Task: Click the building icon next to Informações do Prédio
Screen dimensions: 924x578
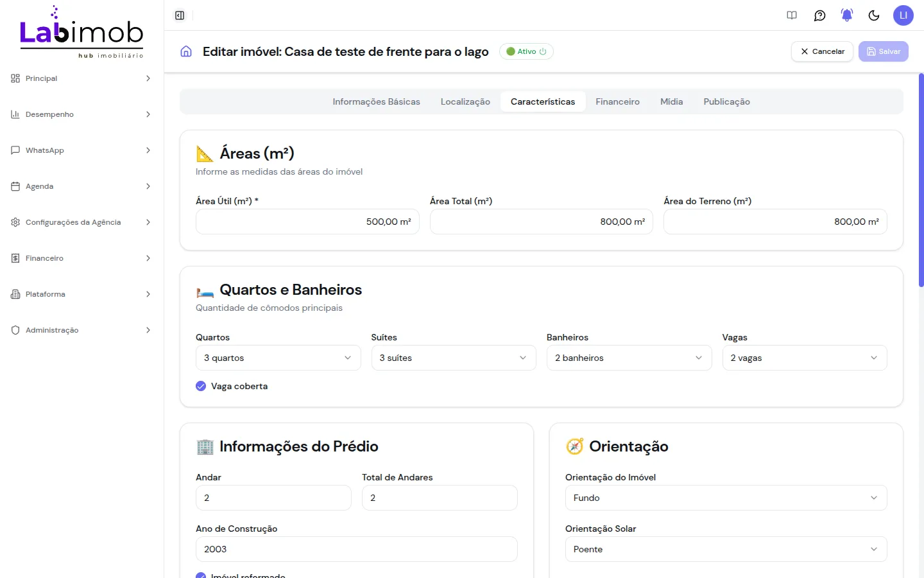Action: click(x=205, y=446)
